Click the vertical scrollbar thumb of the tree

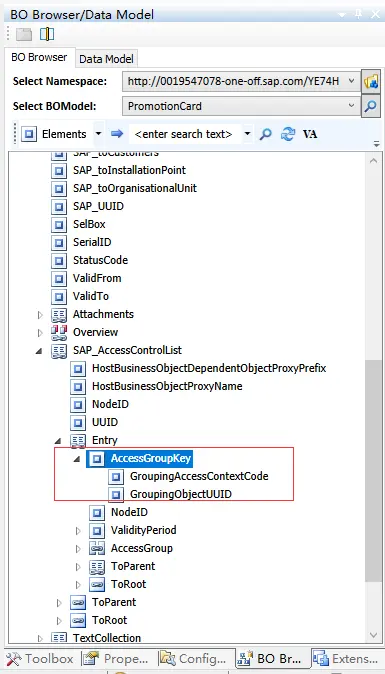coord(373,472)
